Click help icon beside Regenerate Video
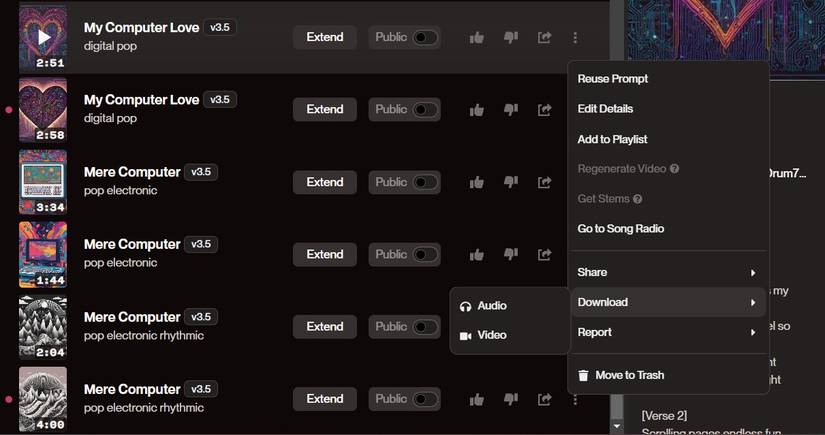 (675, 169)
